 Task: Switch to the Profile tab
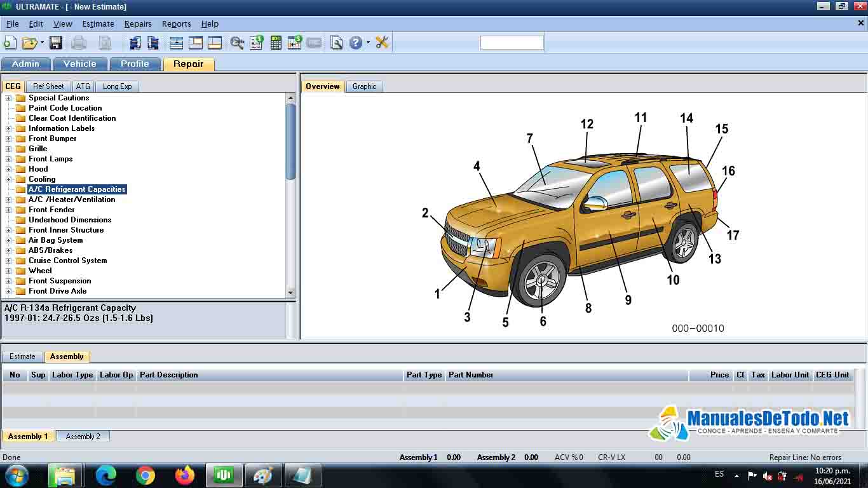[135, 64]
